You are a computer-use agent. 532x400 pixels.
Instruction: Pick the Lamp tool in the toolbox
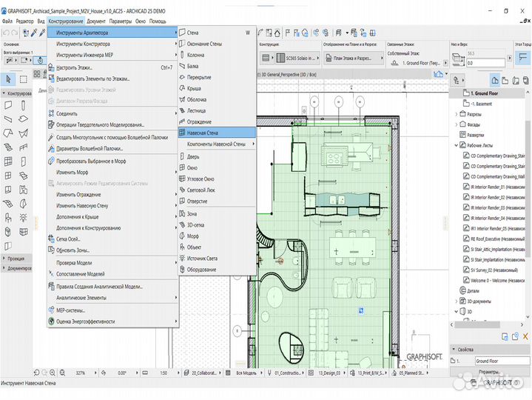coord(24,218)
